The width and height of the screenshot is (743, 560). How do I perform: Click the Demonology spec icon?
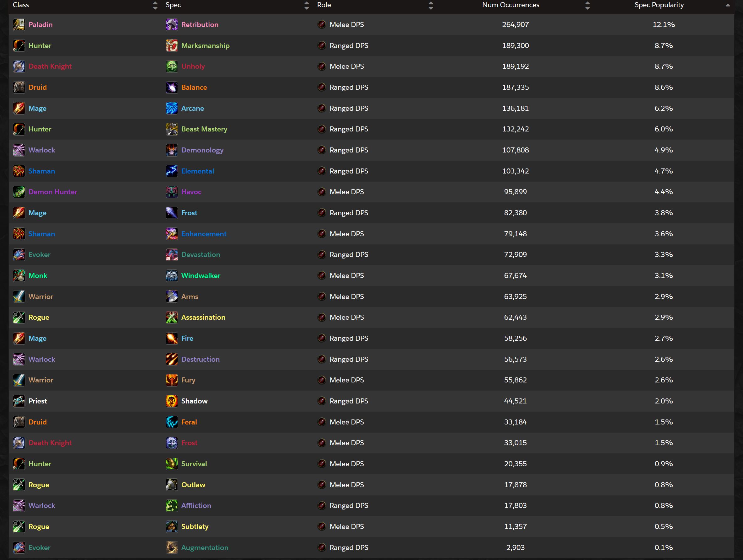pos(172,150)
